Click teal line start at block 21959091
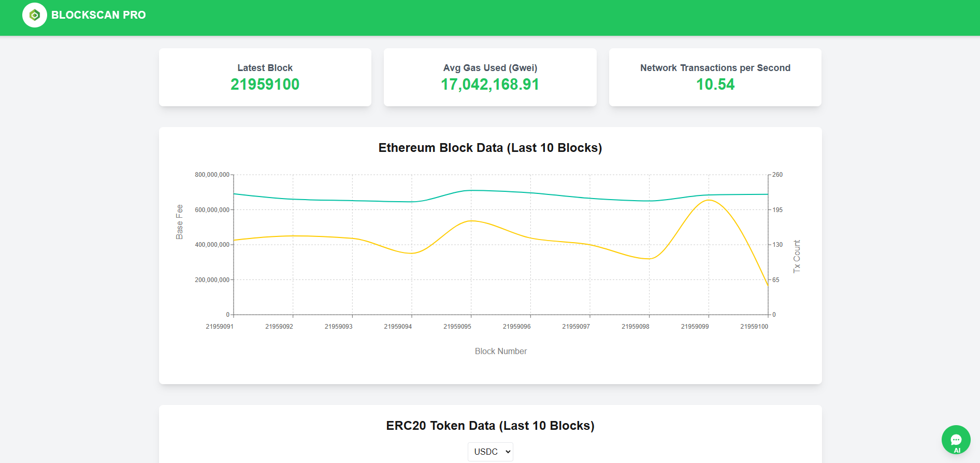The height and width of the screenshot is (463, 980). click(234, 194)
